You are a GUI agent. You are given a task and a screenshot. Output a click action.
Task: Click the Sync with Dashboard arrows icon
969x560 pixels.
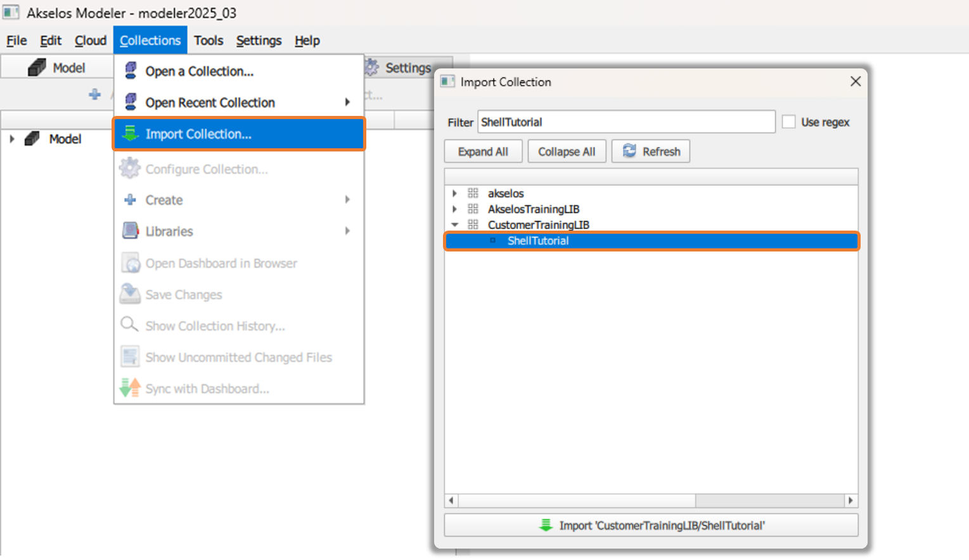pos(130,387)
